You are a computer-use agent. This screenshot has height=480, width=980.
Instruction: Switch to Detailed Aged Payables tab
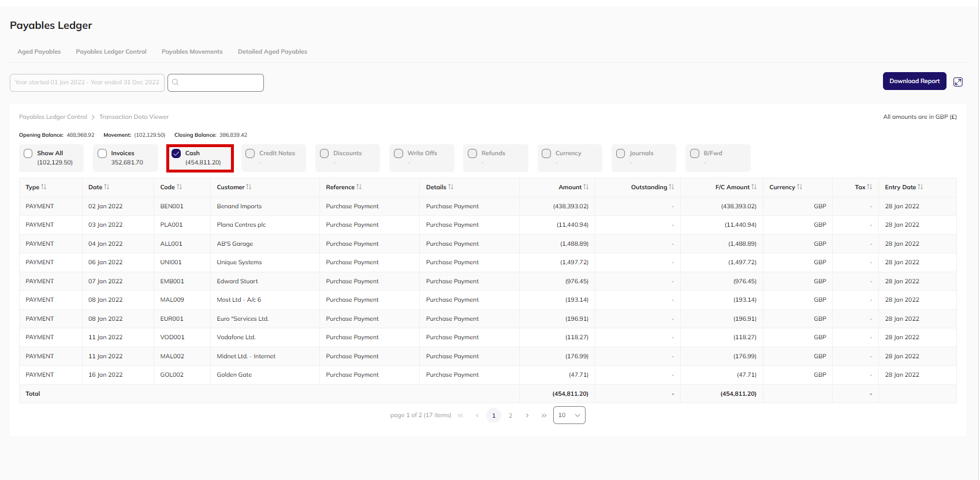coord(273,52)
